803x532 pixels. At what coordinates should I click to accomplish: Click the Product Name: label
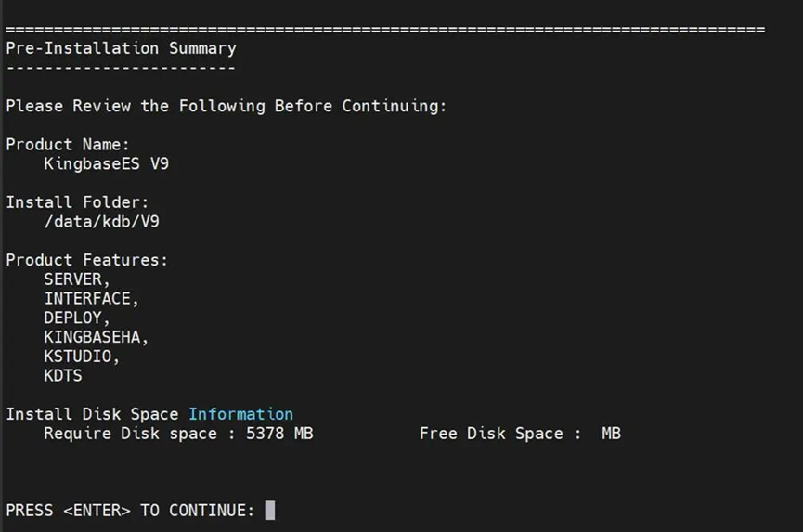coord(68,145)
